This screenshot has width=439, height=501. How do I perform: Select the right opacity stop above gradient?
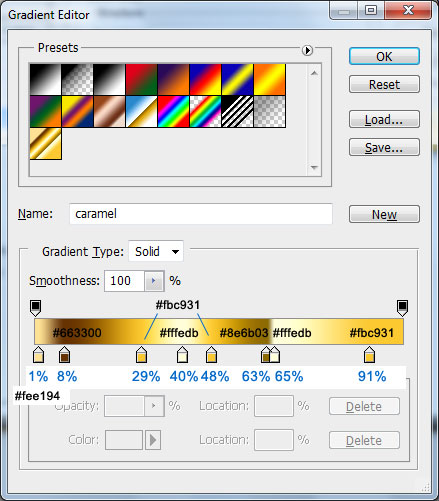[402, 308]
